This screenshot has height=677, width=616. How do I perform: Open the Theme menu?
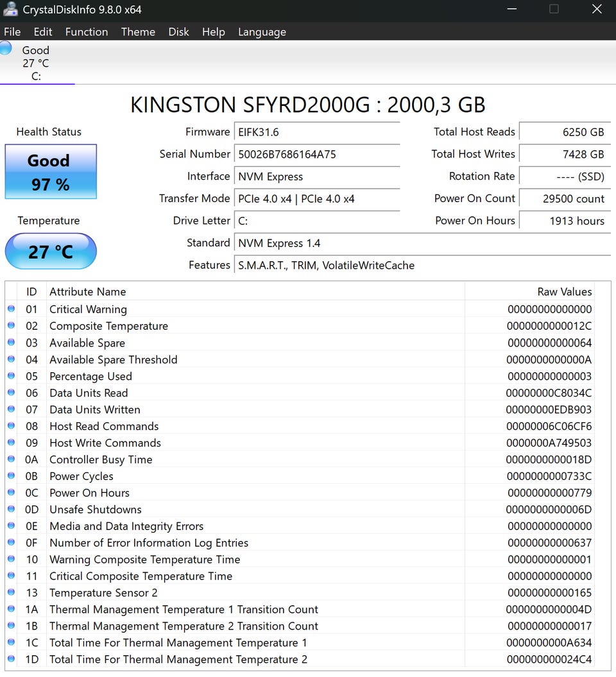point(138,32)
